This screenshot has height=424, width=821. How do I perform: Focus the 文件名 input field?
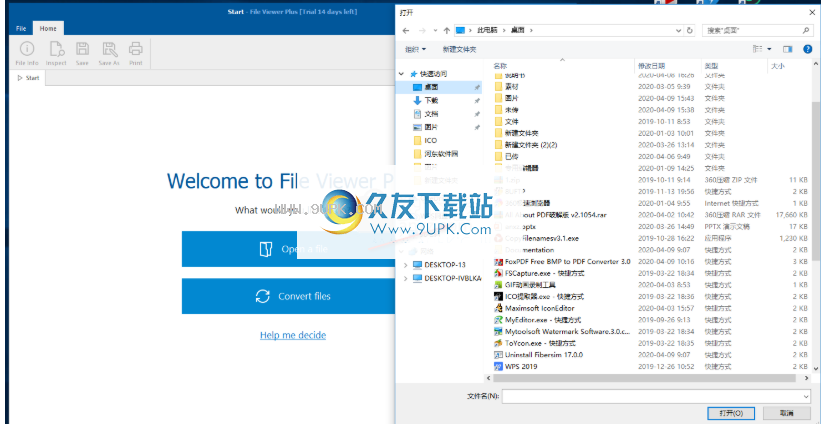[651, 396]
